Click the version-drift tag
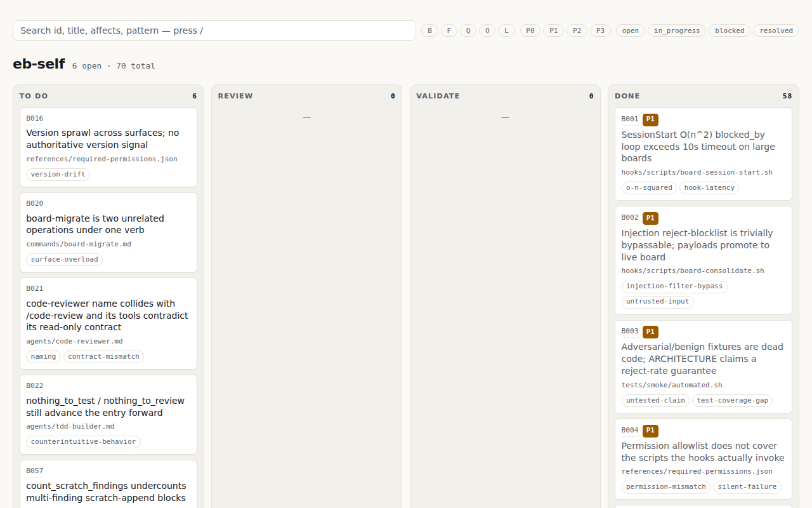The height and width of the screenshot is (508, 812). [x=58, y=174]
